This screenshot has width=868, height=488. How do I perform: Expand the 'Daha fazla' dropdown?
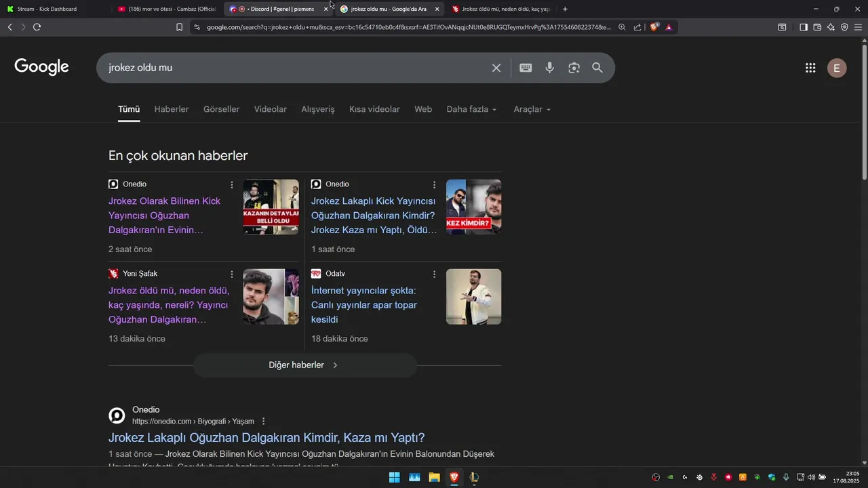pos(471,109)
